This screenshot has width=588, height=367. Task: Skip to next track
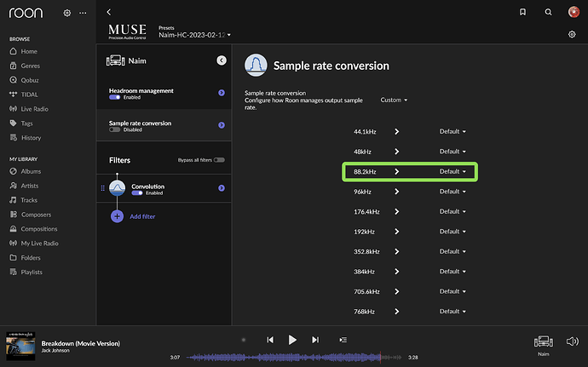point(315,340)
